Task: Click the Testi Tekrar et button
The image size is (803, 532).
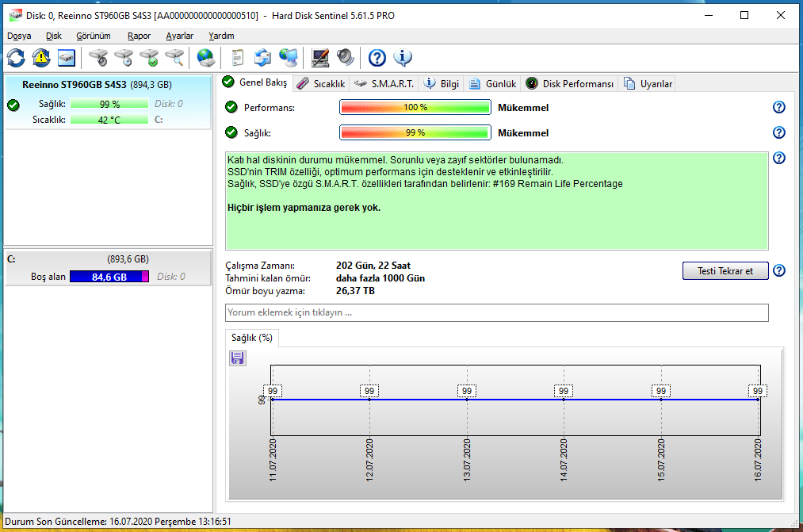Action: click(725, 271)
